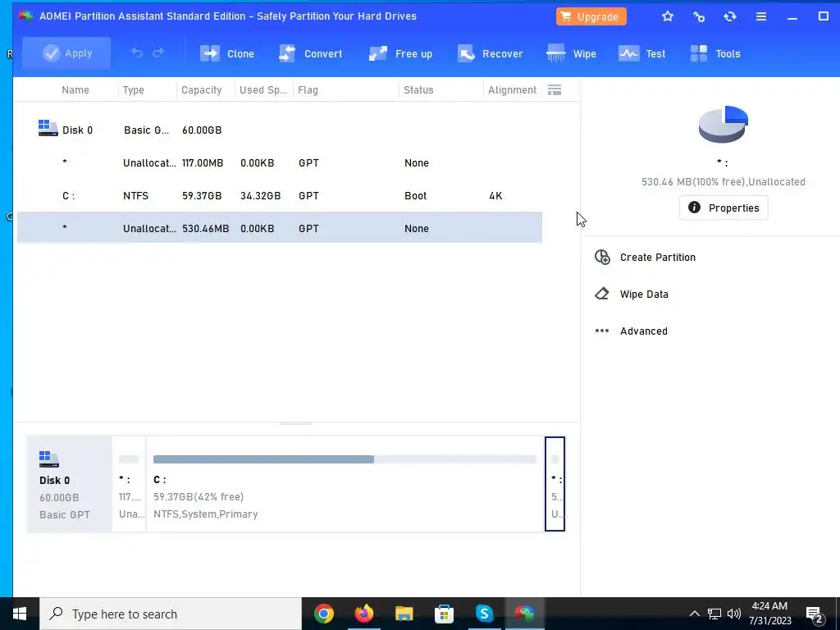This screenshot has width=840, height=630.
Task: Open the notification center icon
Action: [x=814, y=614]
